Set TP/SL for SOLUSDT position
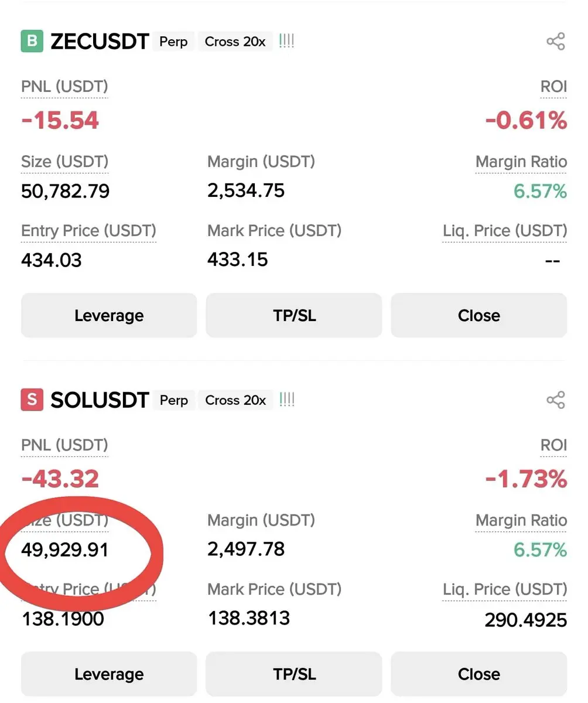The width and height of the screenshot is (588, 703). pos(294,674)
